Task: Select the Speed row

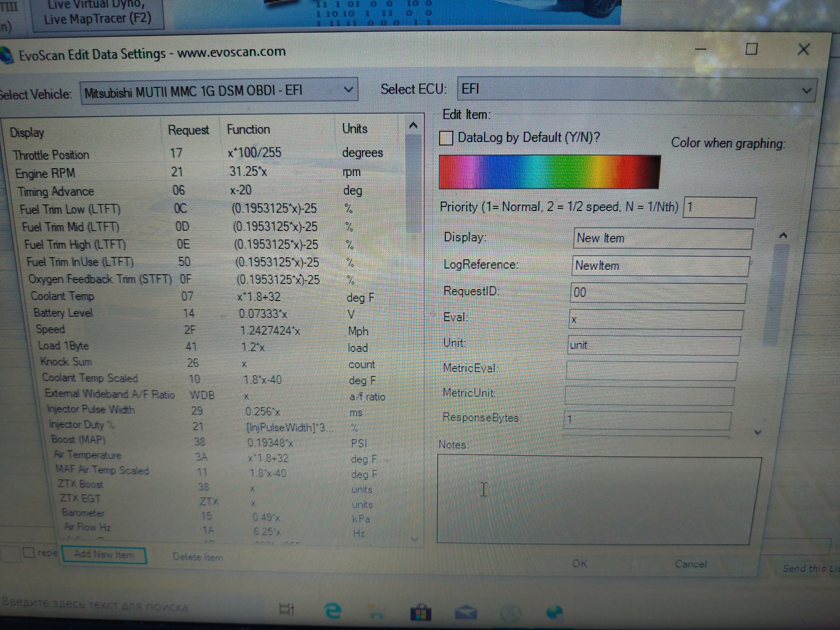Action: [x=221, y=330]
